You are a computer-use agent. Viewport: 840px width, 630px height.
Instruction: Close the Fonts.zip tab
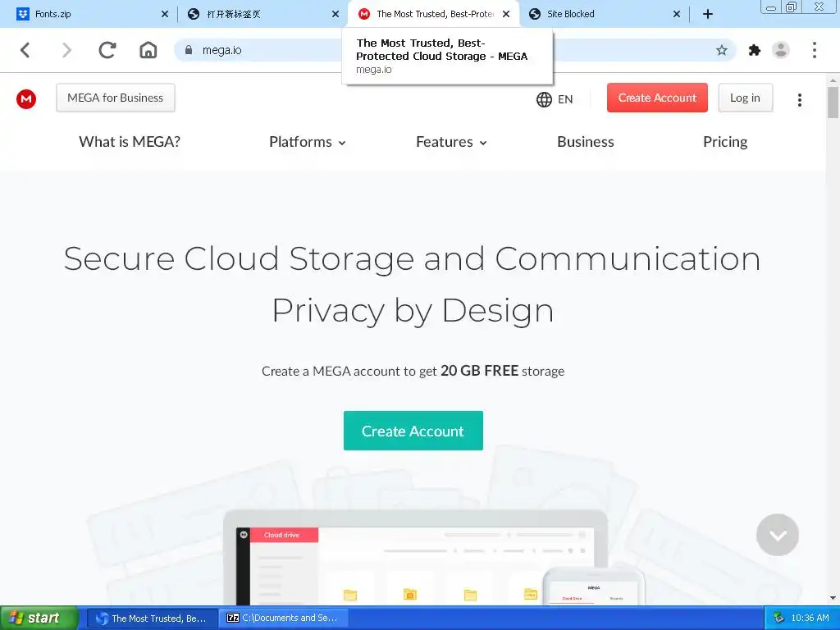(164, 14)
